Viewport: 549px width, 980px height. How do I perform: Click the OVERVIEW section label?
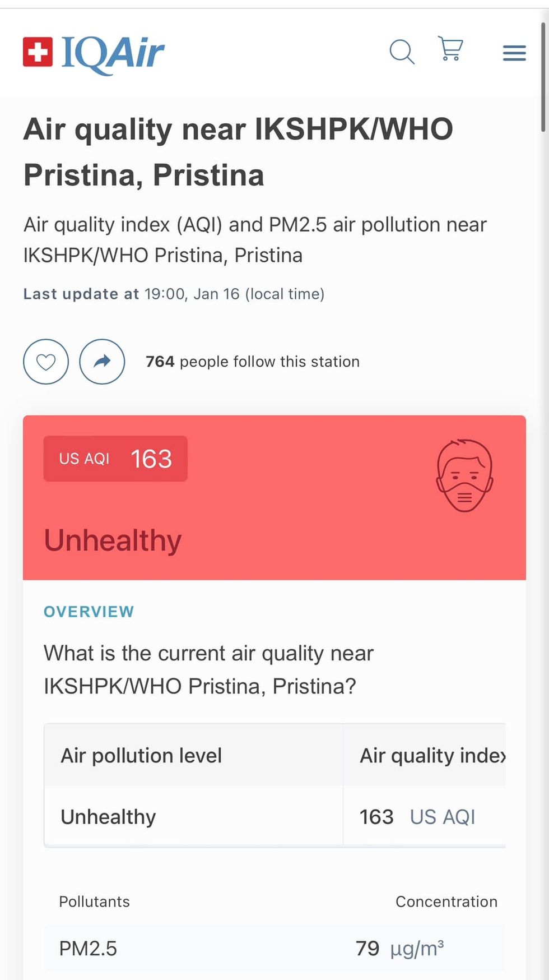click(x=89, y=612)
